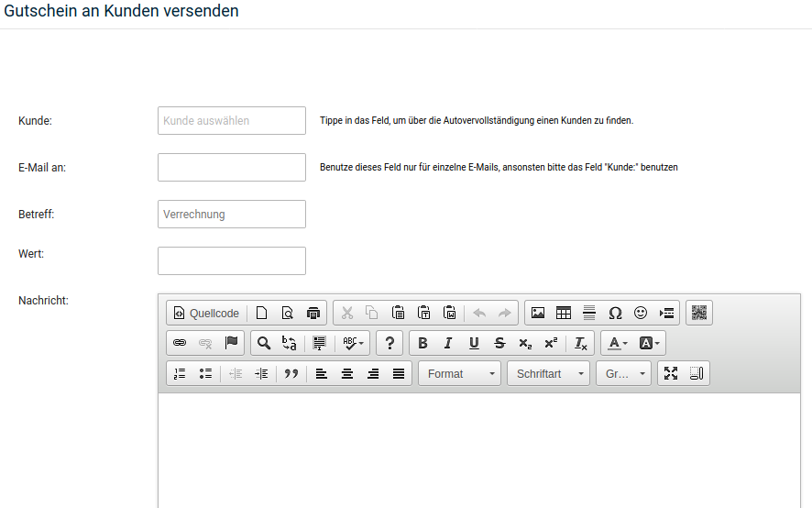
Task: Toggle Italic formatting
Action: point(448,343)
